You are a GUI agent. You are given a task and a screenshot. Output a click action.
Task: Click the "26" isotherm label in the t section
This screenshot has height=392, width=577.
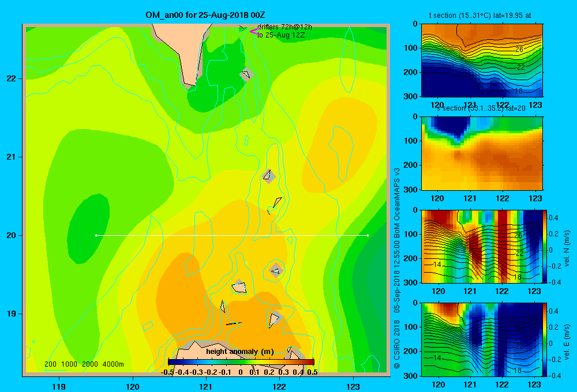519,49
